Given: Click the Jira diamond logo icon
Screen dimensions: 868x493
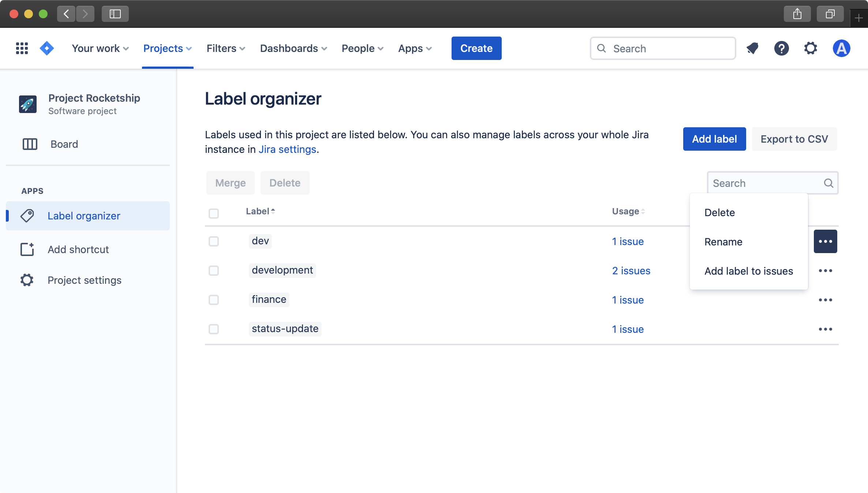Looking at the screenshot, I should pyautogui.click(x=47, y=48).
